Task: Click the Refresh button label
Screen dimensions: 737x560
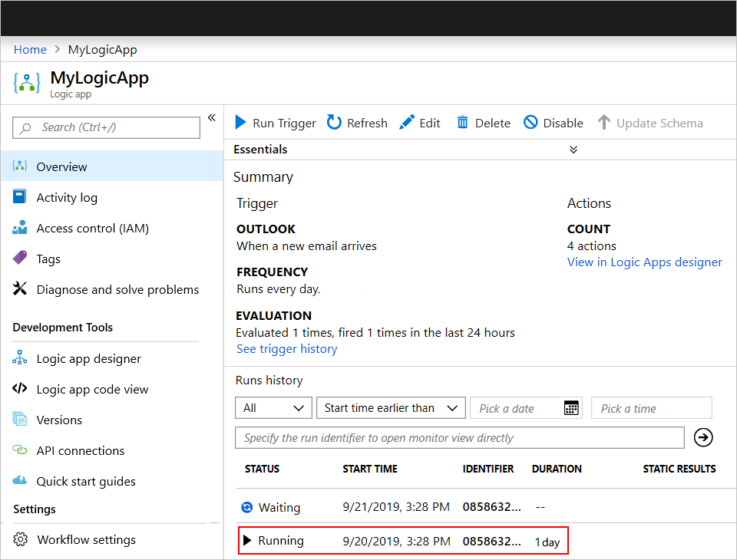Action: click(x=367, y=123)
